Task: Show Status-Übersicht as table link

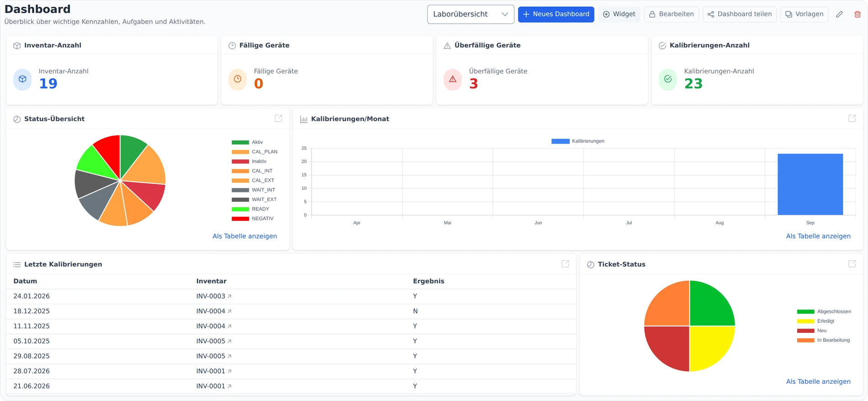Action: (245, 236)
